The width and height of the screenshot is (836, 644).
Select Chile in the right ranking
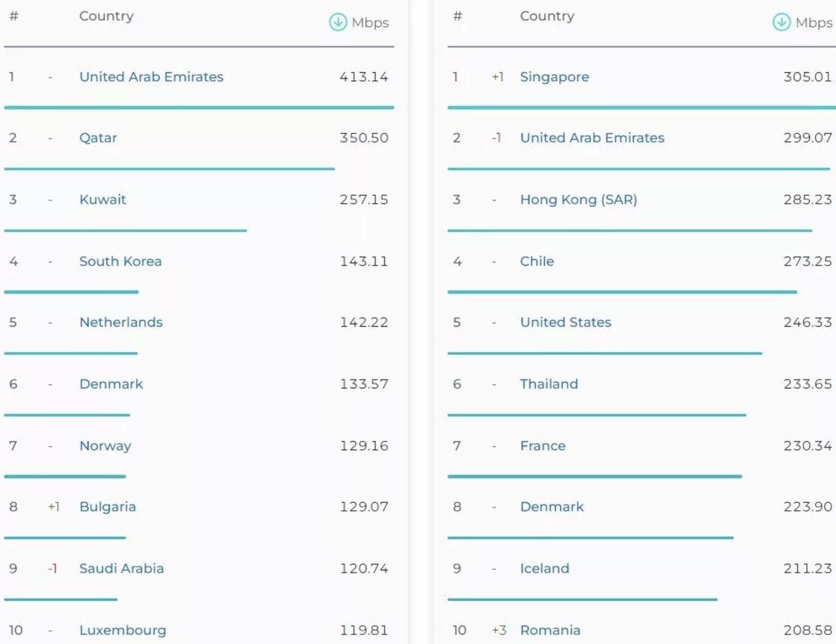click(537, 261)
